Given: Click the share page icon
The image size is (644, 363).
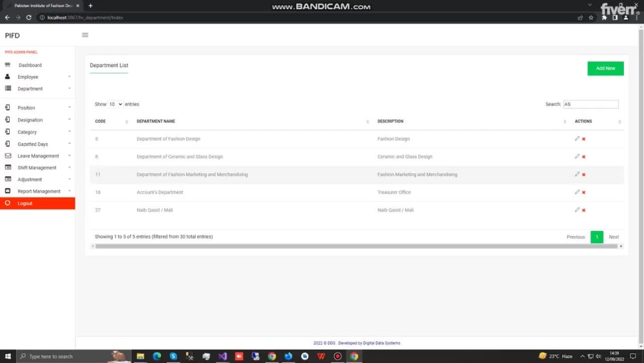Looking at the screenshot, I should click(x=580, y=17).
